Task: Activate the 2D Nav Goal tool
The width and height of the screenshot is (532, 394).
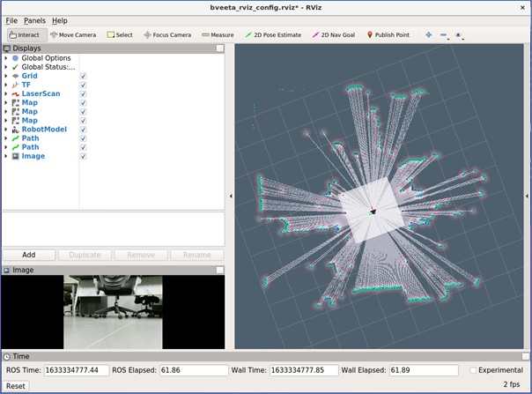Action: pyautogui.click(x=334, y=35)
